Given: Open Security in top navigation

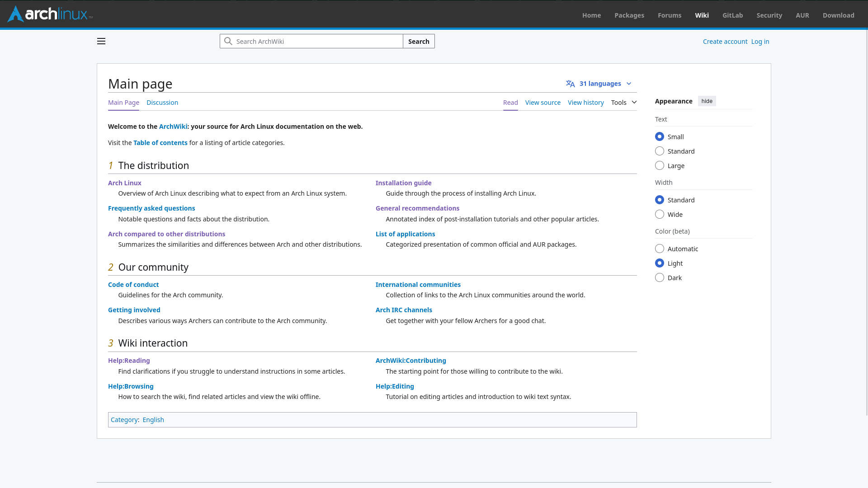Looking at the screenshot, I should tap(769, 15).
